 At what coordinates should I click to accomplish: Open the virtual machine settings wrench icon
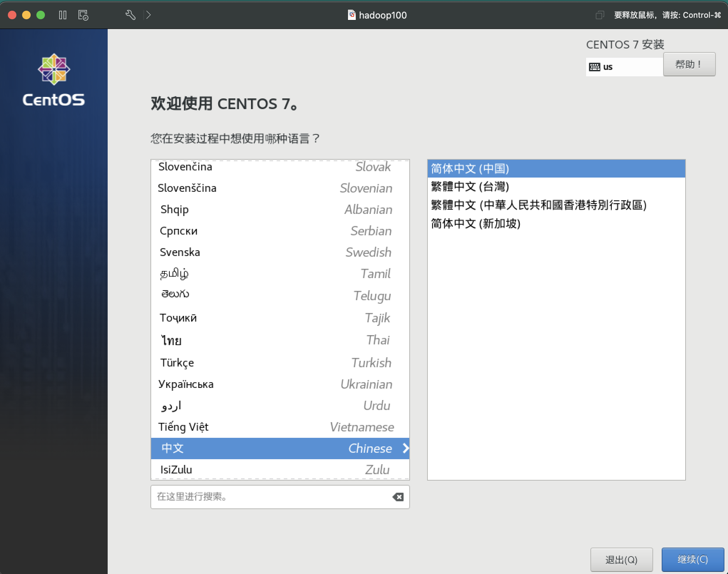(x=130, y=15)
